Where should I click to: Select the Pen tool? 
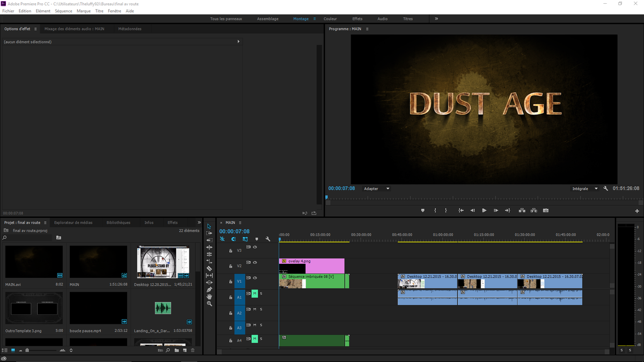(209, 290)
